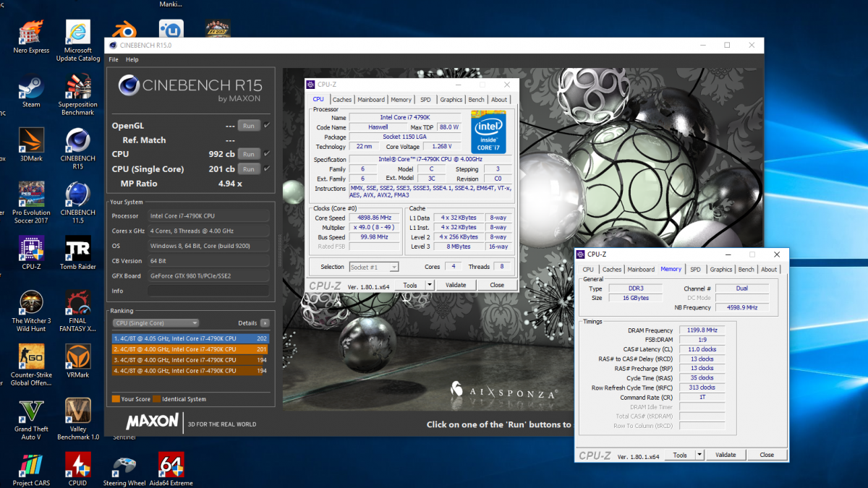Screen dimensions: 868x488
Task: Click the NB Frequency value 4598.9 MHz
Action: click(x=741, y=307)
